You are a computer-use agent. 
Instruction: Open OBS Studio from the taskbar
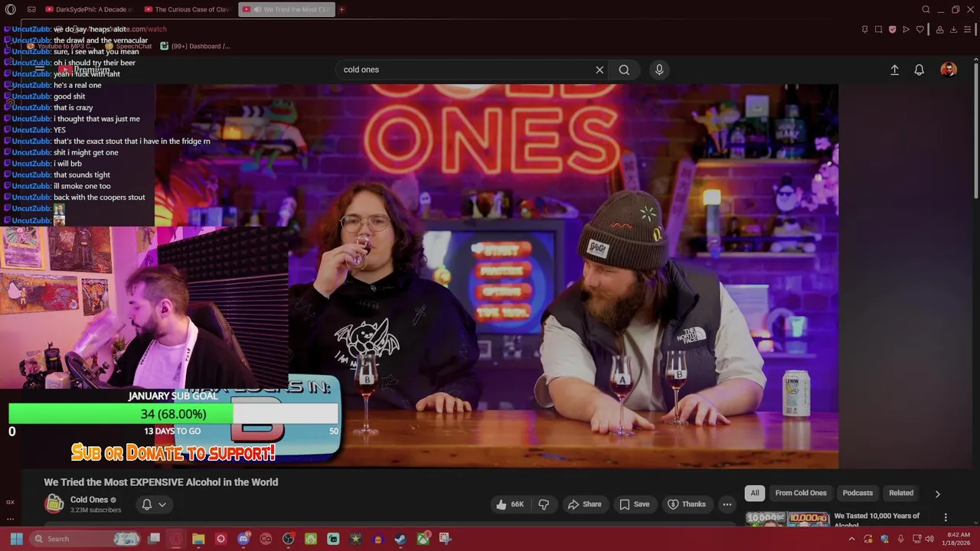coord(288,539)
